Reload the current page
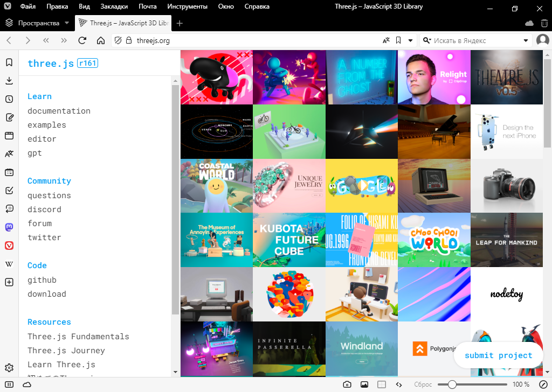552x392 pixels. tap(82, 40)
